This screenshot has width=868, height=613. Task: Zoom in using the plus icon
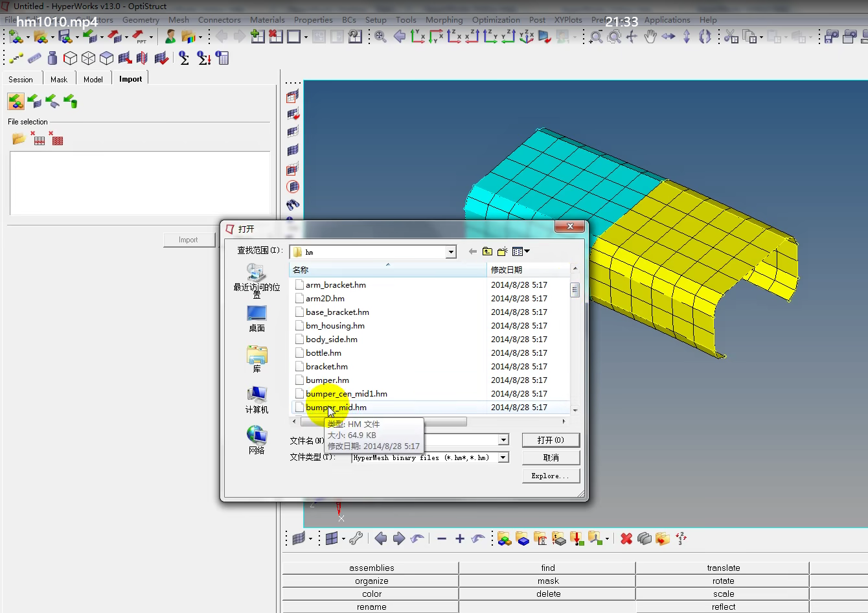click(460, 538)
